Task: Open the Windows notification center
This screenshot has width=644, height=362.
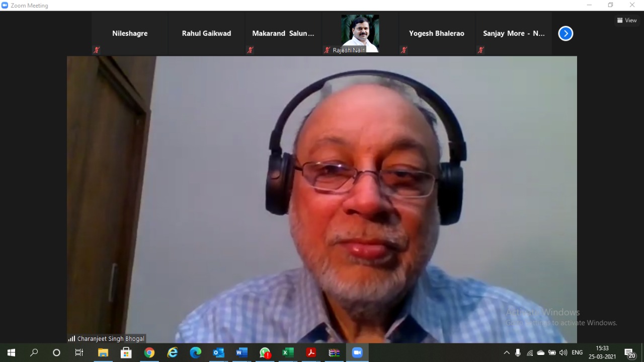Action: point(630,353)
